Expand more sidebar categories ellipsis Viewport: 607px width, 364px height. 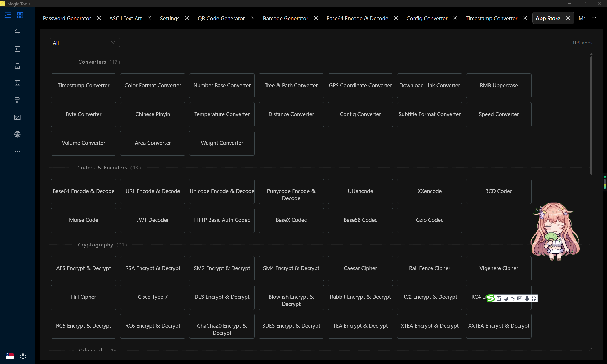tap(17, 152)
